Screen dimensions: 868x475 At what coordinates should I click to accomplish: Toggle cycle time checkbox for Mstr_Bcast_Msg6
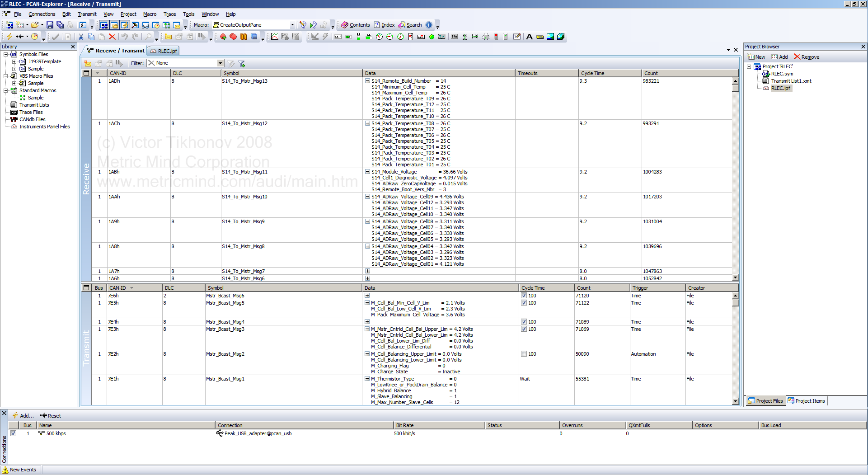(524, 296)
